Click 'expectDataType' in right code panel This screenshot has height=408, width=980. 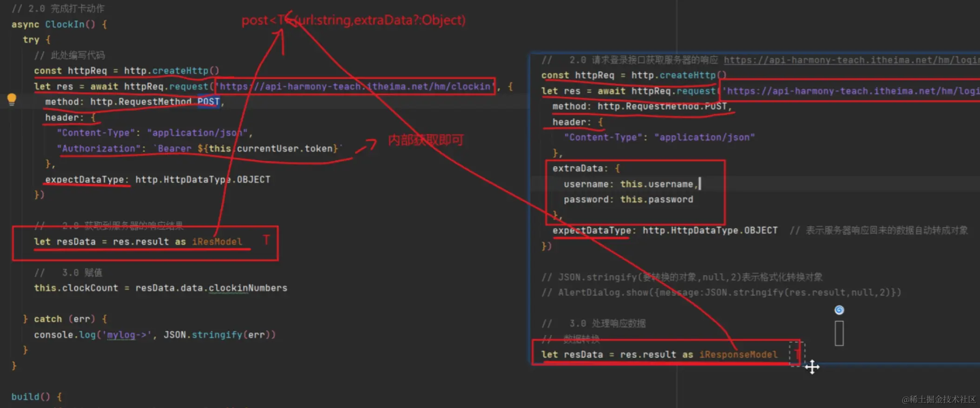665,230
